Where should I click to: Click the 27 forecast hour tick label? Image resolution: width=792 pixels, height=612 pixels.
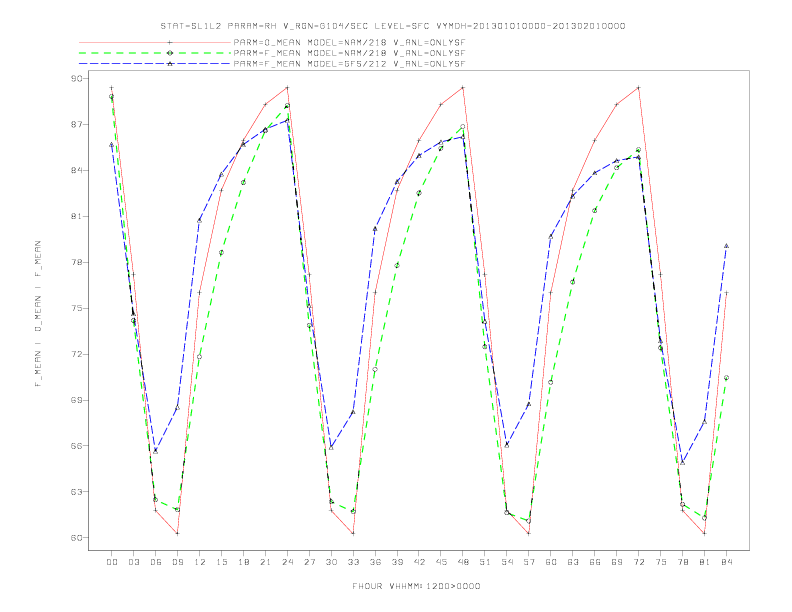click(x=309, y=562)
